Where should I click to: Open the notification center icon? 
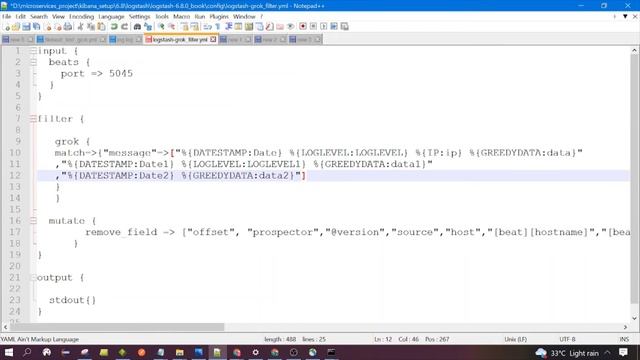[x=623, y=353]
